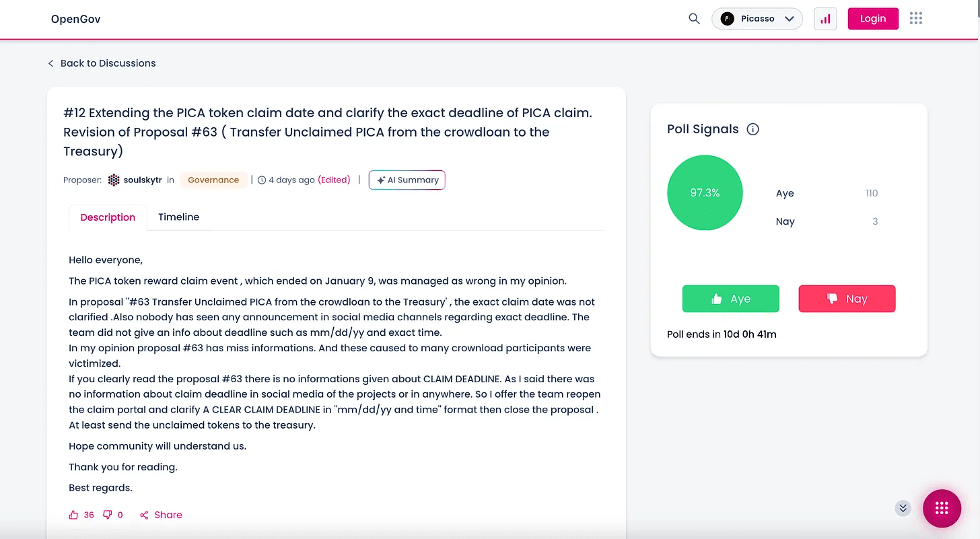Click the soulskytr proposer avatar
The height and width of the screenshot is (539, 980).
tap(114, 180)
